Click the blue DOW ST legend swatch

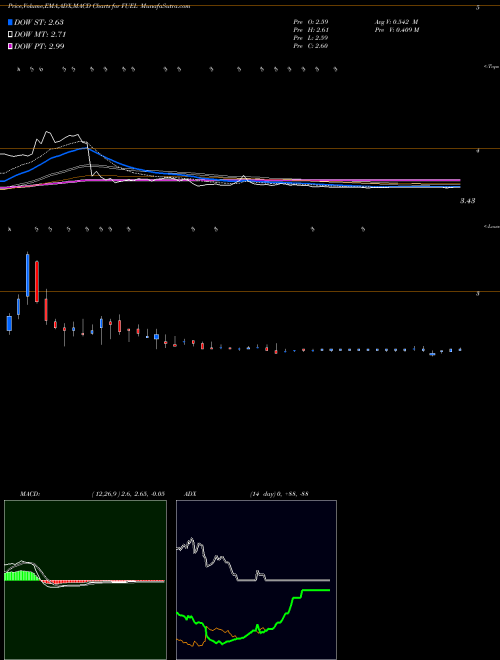pyautogui.click(x=10, y=22)
